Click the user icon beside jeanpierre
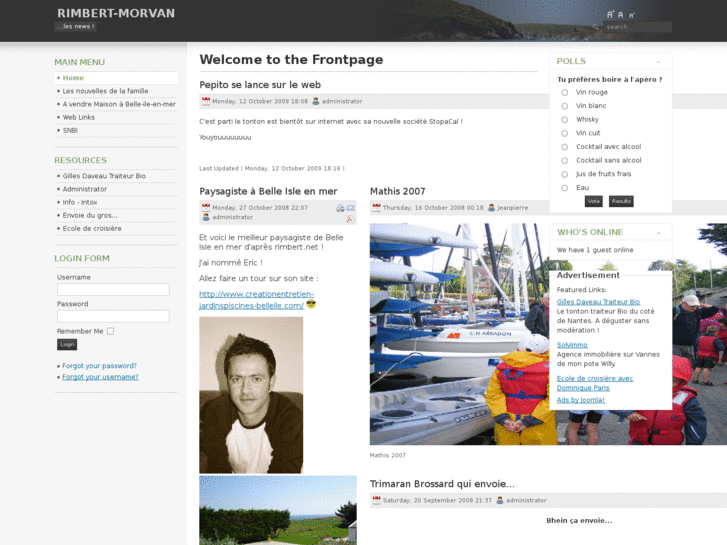 [491, 207]
